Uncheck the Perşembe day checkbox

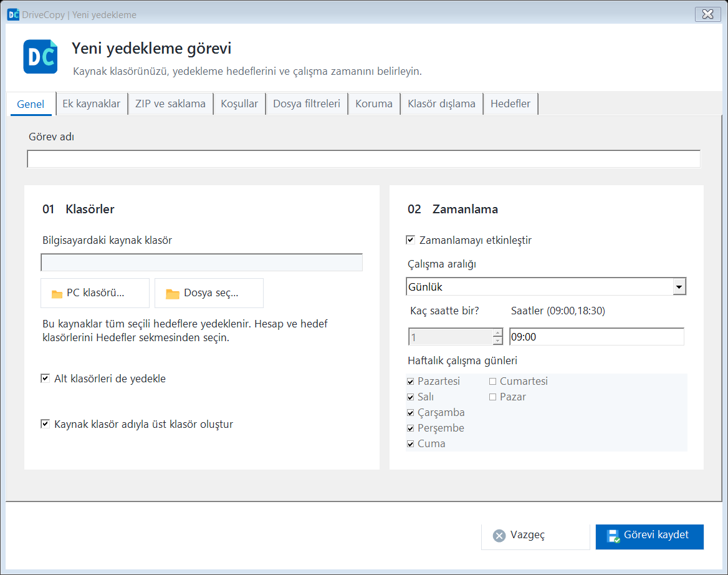[x=410, y=428]
